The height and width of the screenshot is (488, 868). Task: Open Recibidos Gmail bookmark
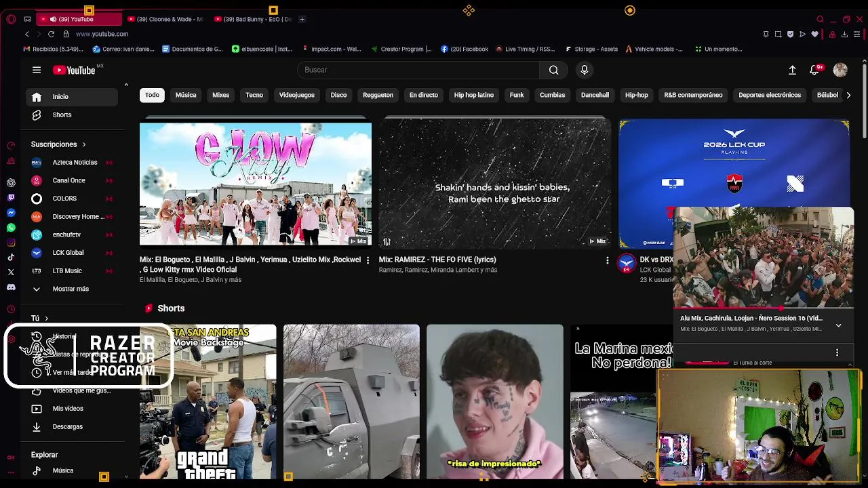(54, 49)
